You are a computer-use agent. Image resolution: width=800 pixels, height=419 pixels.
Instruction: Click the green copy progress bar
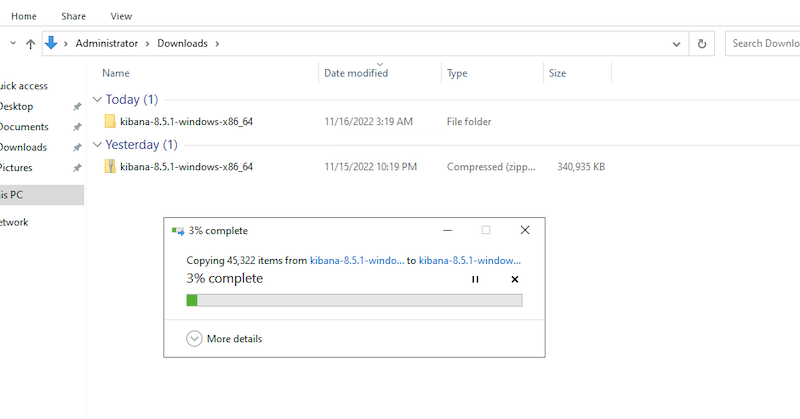pyautogui.click(x=354, y=300)
